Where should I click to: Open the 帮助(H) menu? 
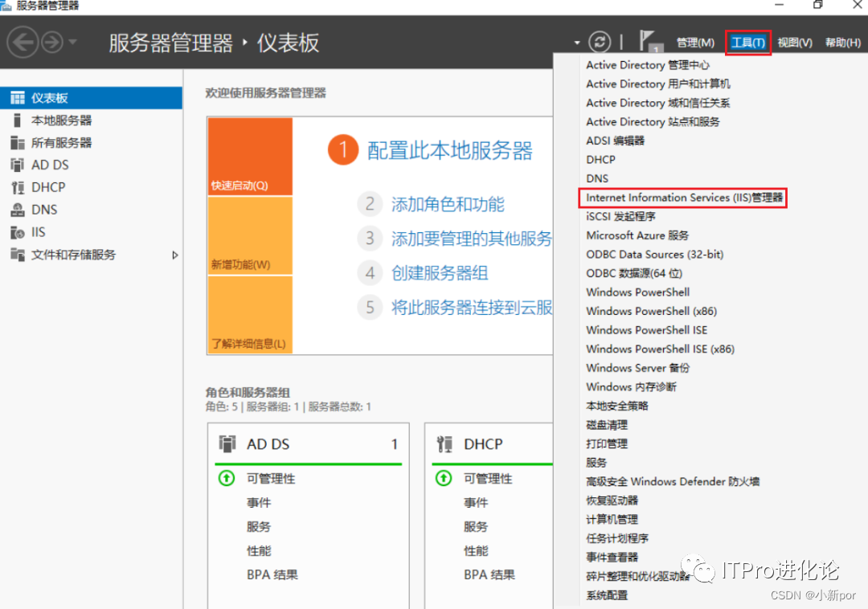[842, 43]
